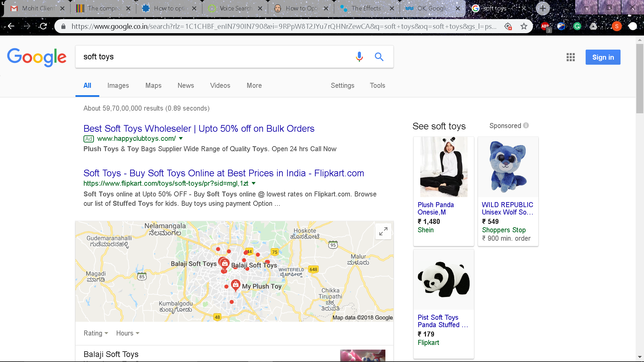Screen dimensions: 644x362
Task: Click the stuffed panda toy image
Action: tap(444, 280)
